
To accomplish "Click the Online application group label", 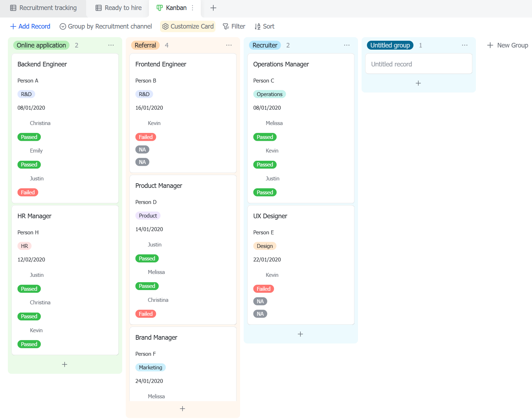I will [x=41, y=45].
